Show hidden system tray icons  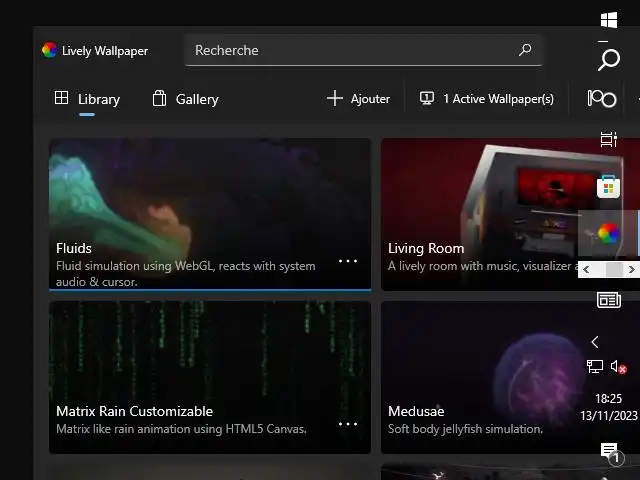595,342
